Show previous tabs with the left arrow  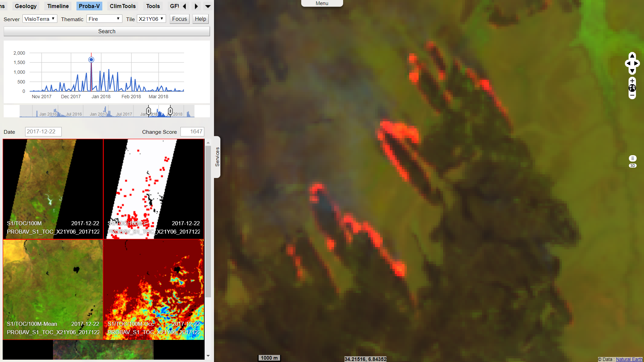[x=184, y=6]
